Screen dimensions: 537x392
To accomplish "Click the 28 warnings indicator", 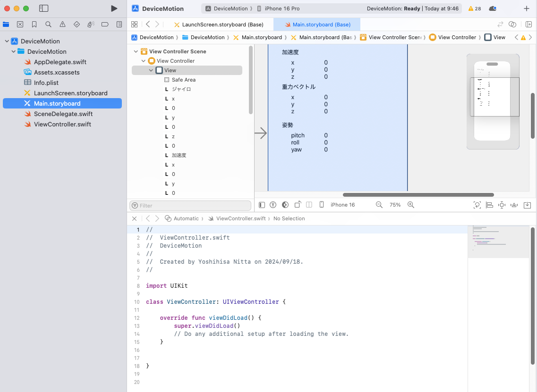I will coord(475,8).
